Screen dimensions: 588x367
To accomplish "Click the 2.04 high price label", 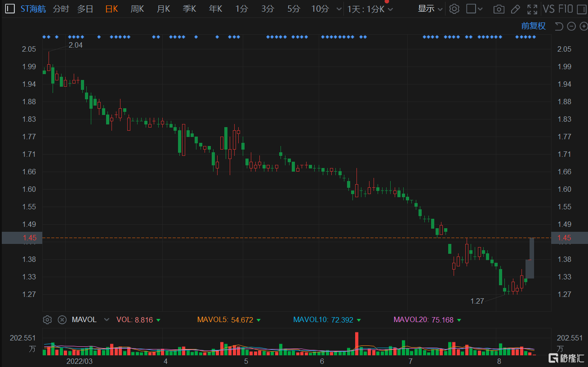I will [x=75, y=45].
